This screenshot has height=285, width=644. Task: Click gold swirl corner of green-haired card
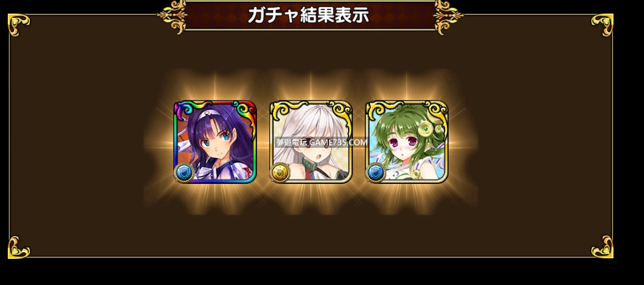tap(436, 111)
